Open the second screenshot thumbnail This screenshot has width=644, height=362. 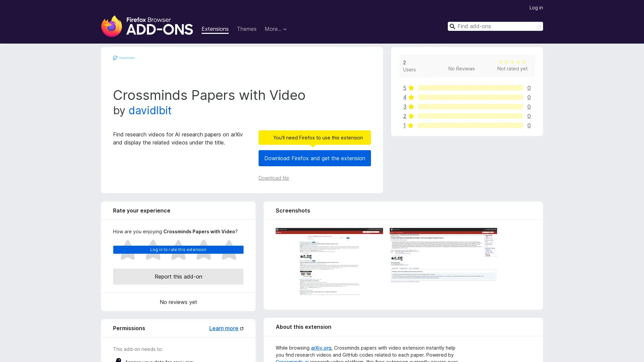[x=443, y=255]
